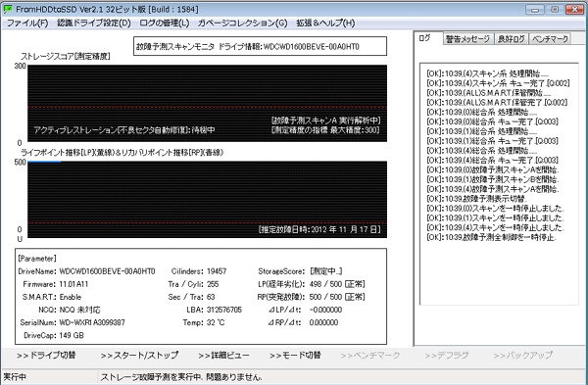
Task: Switch to the ログ tab
Action: 424,38
